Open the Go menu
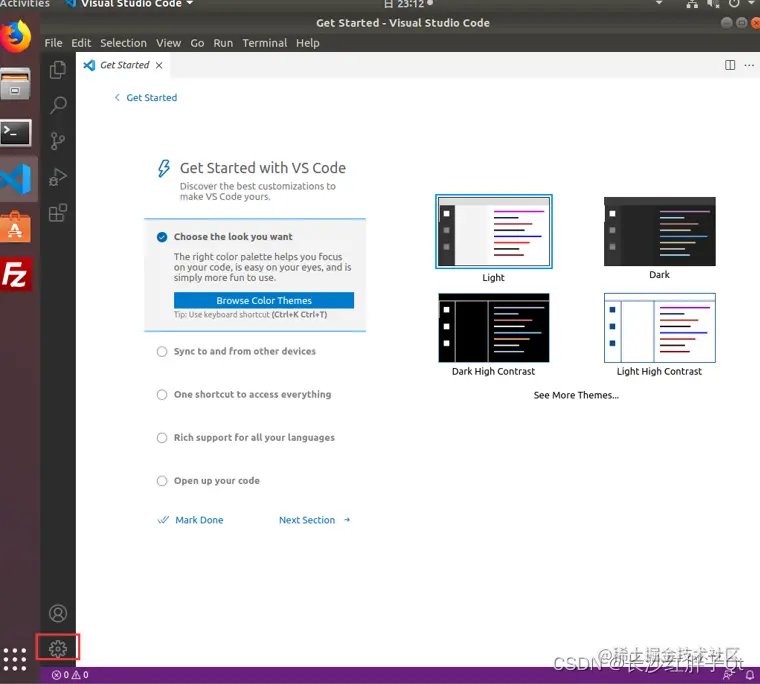Screen dimensions: 760x684 (x=197, y=43)
